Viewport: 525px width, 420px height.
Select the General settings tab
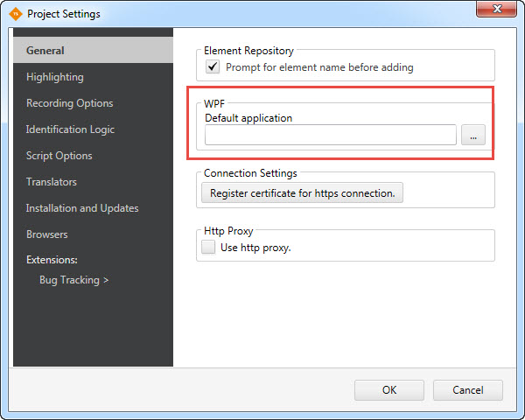coord(45,51)
